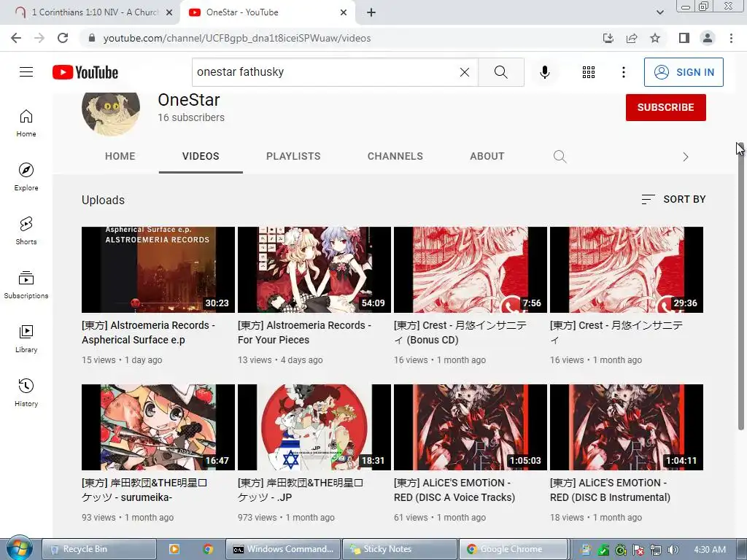Image resolution: width=747 pixels, height=560 pixels.
Task: Switch to 1 Corinthians 1:10 NIV browser tab
Action: point(88,12)
